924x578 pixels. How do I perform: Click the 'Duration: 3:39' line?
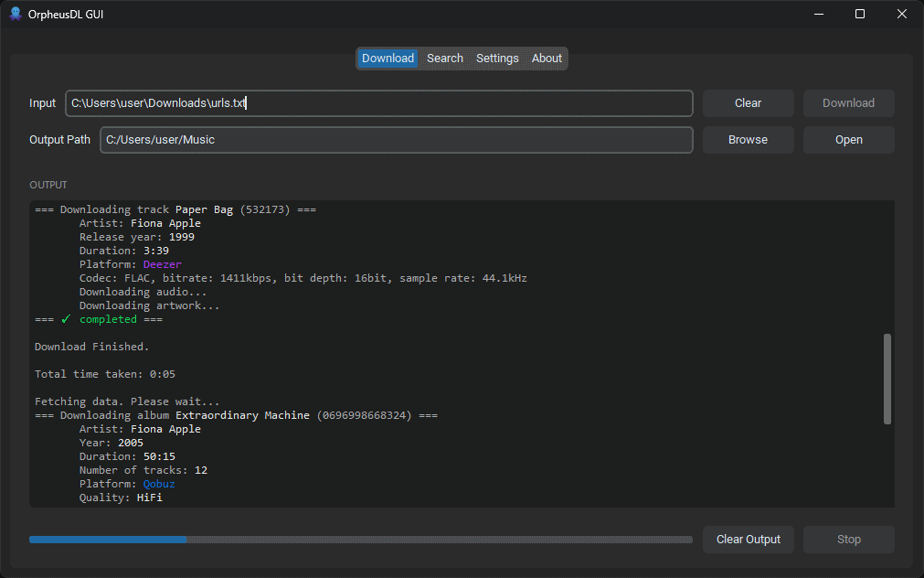(124, 251)
